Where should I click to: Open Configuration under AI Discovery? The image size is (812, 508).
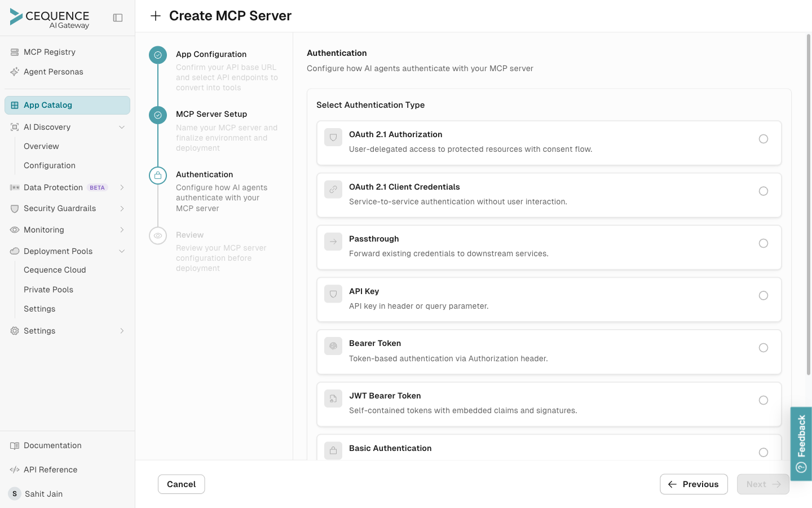tap(50, 165)
